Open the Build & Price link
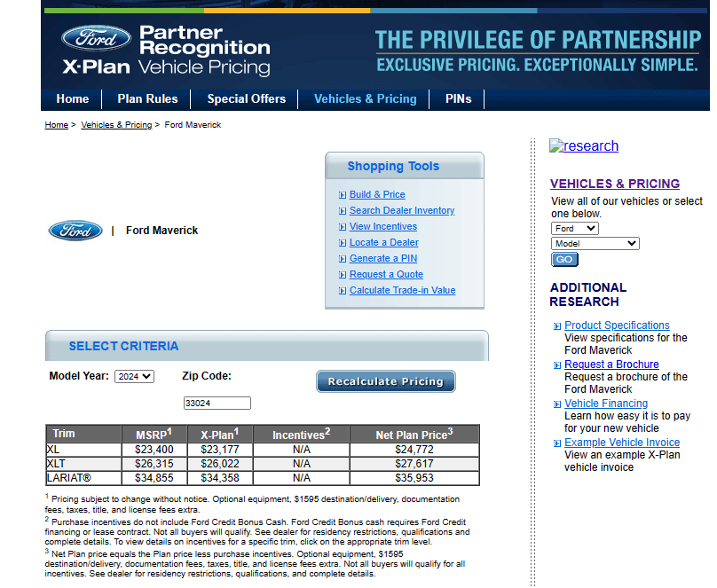 (x=377, y=194)
